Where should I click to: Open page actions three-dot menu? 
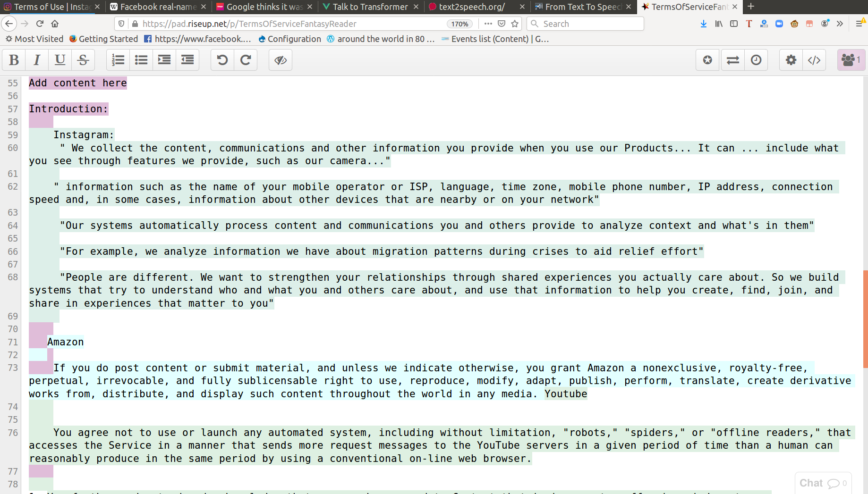coord(488,24)
